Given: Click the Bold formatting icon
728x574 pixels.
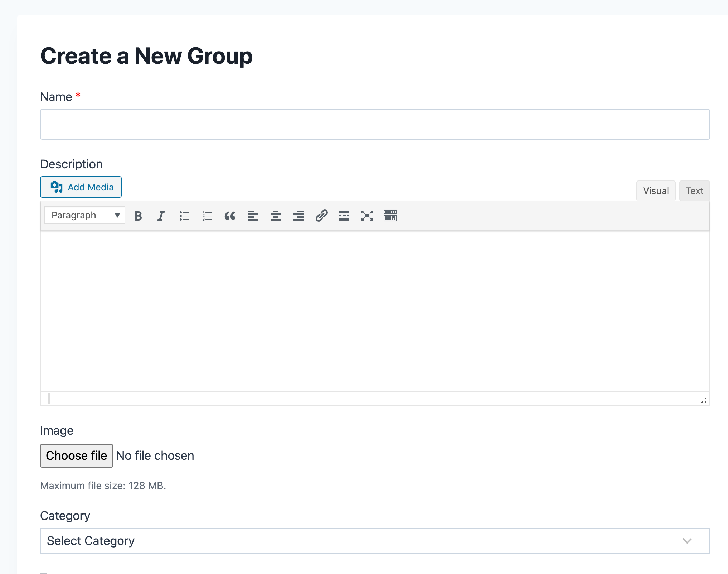Looking at the screenshot, I should (138, 214).
